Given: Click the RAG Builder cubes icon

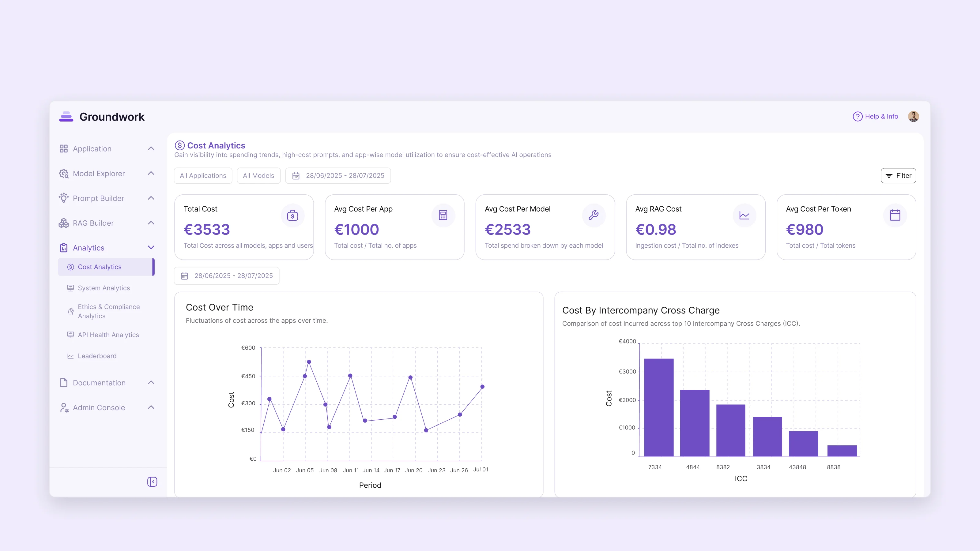Looking at the screenshot, I should pyautogui.click(x=63, y=223).
